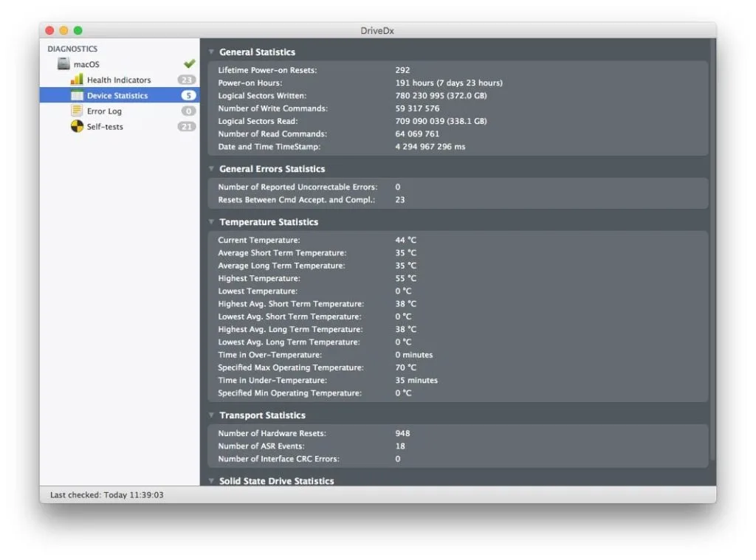Click the Logical Sectors Written row
Screen dimensions: 756x560
click(x=458, y=95)
